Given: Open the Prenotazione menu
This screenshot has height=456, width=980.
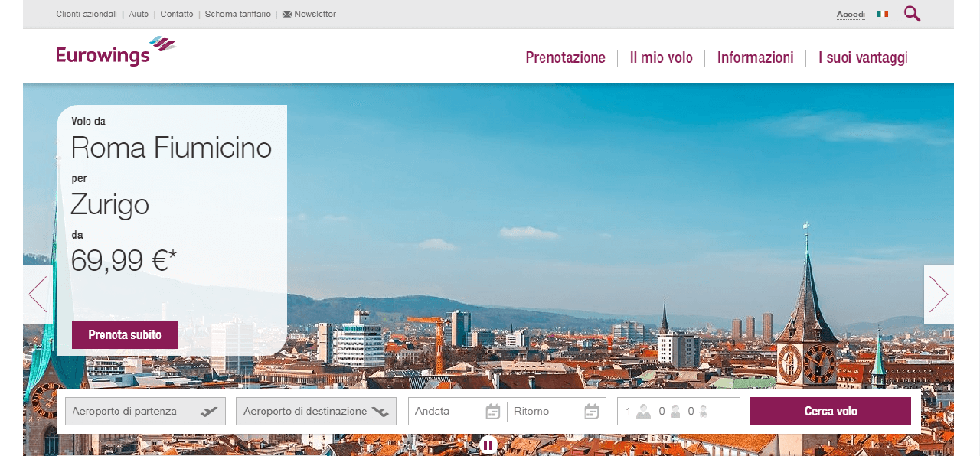Looking at the screenshot, I should (x=565, y=57).
